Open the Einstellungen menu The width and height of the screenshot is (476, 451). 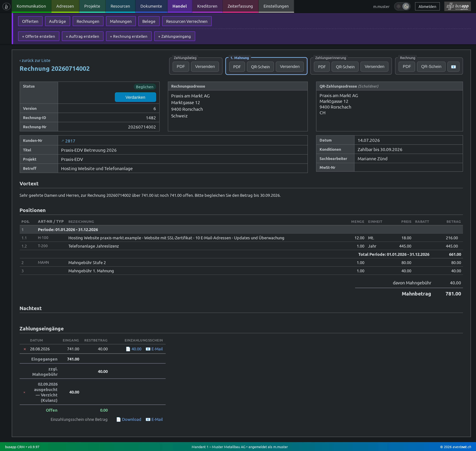point(276,6)
